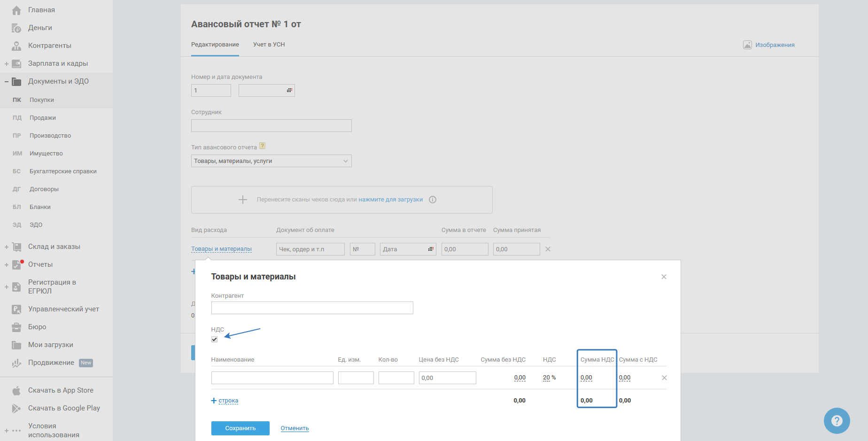Viewport: 868px width, 441px height.
Task: Open the Главная home icon
Action: coord(16,10)
